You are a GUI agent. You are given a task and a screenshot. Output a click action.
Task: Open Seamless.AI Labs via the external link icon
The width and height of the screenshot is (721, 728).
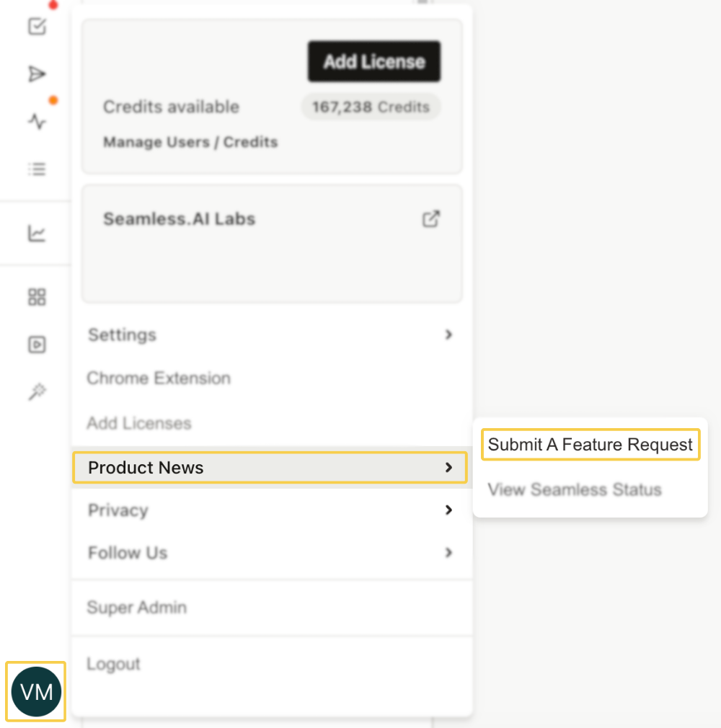point(431,218)
